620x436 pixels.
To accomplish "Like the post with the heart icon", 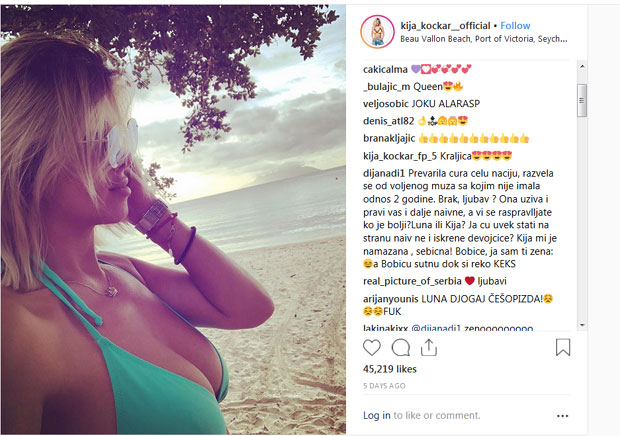I will pyautogui.click(x=372, y=347).
